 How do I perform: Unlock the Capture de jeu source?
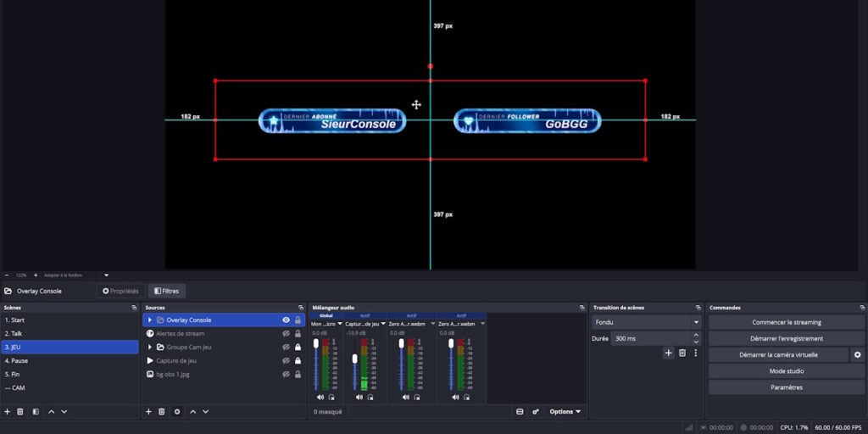pyautogui.click(x=298, y=361)
